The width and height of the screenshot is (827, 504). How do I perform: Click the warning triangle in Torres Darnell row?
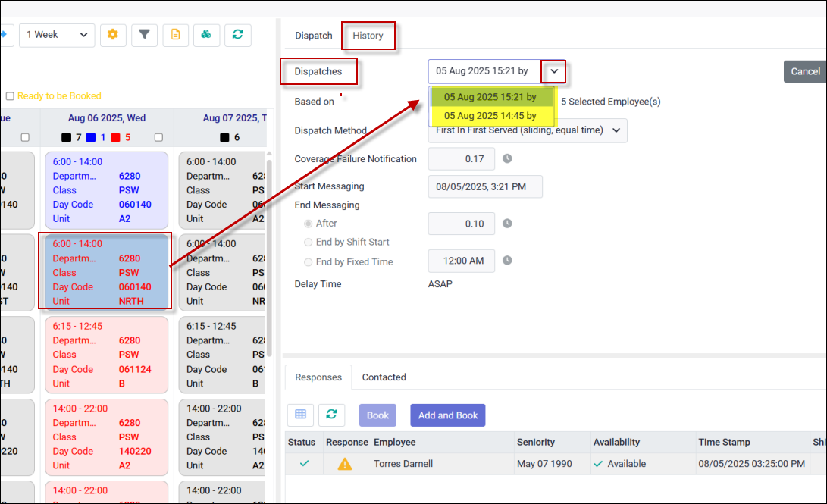point(345,464)
